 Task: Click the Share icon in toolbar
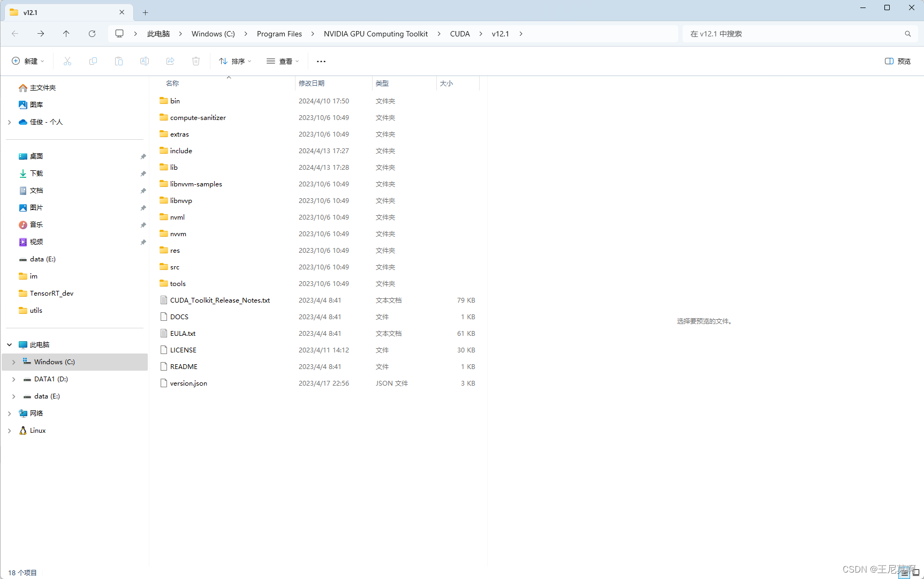(170, 61)
